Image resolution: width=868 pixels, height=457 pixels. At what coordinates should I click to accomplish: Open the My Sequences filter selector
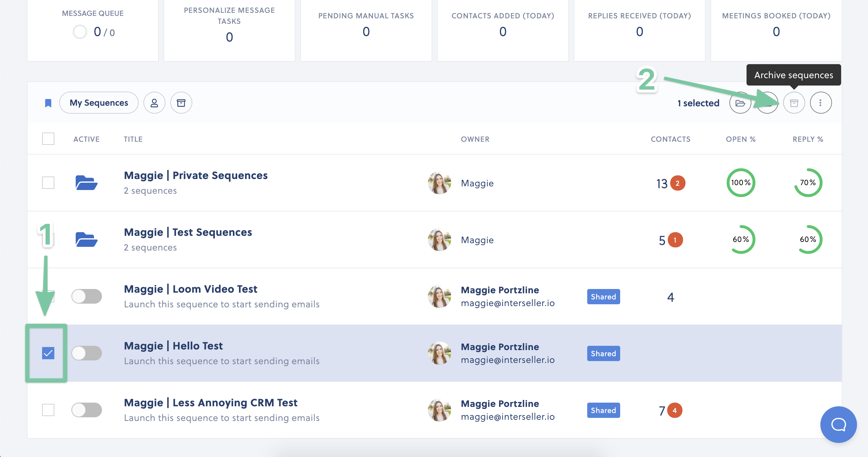click(98, 103)
